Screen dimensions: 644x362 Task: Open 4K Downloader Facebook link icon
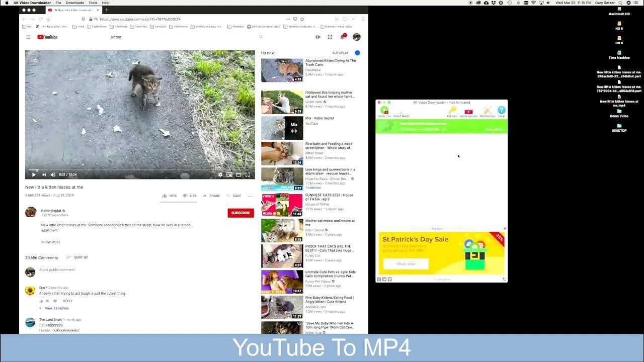[x=379, y=279]
